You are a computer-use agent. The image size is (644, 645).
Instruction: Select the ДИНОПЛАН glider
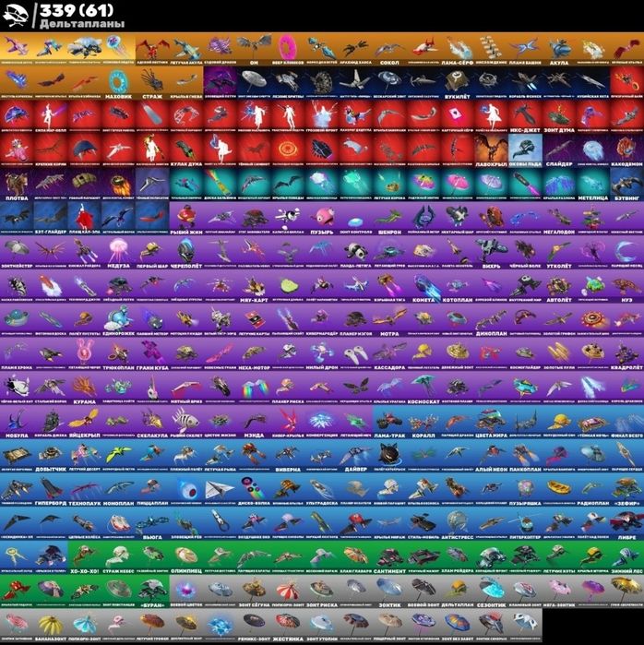click(x=491, y=319)
